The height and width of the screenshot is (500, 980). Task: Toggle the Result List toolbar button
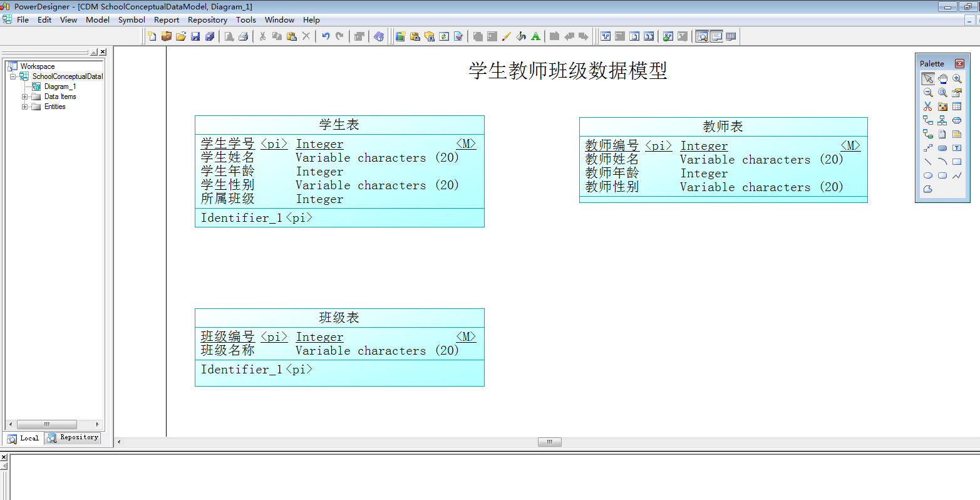point(731,36)
